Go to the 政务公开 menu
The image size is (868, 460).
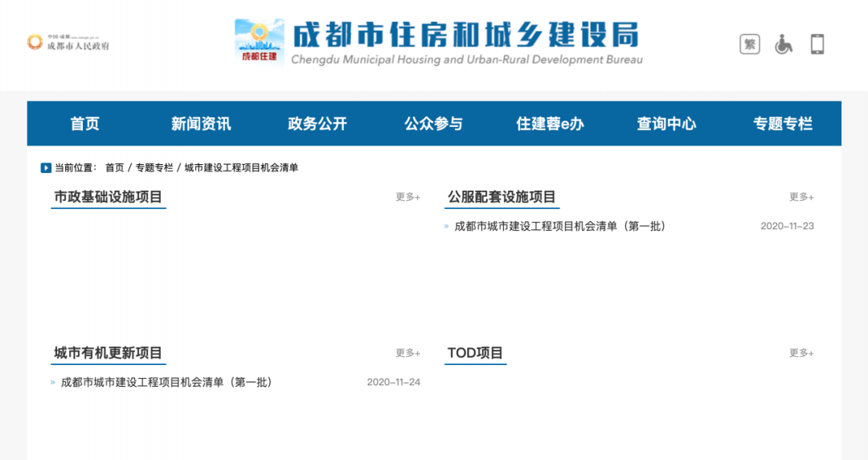317,124
